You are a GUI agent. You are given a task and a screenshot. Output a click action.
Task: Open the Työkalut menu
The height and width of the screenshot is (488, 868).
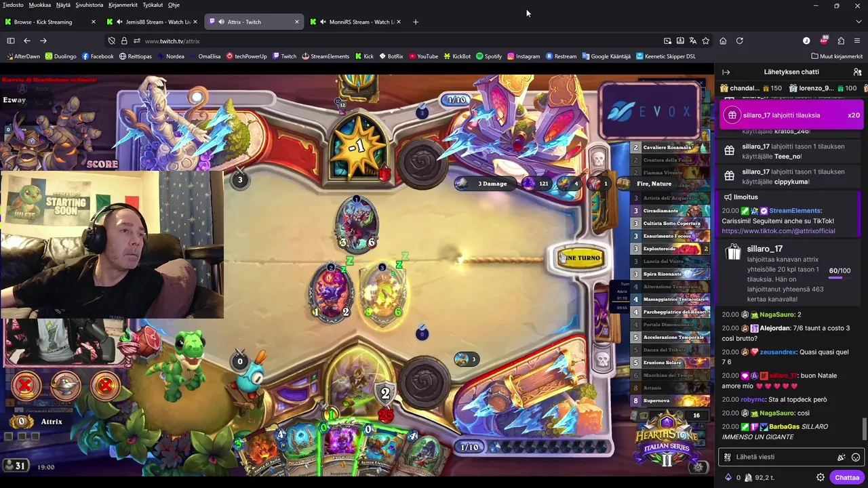[x=153, y=5]
